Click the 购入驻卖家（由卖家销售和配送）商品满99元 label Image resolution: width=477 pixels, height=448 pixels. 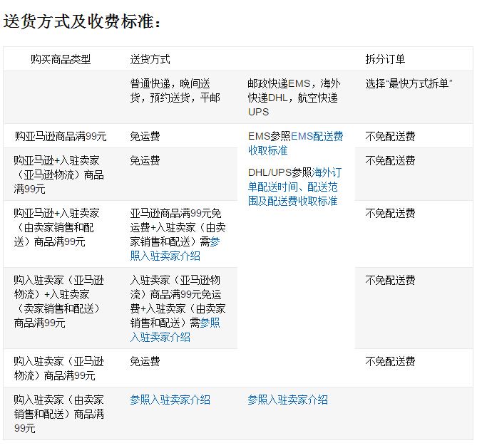pos(58,414)
